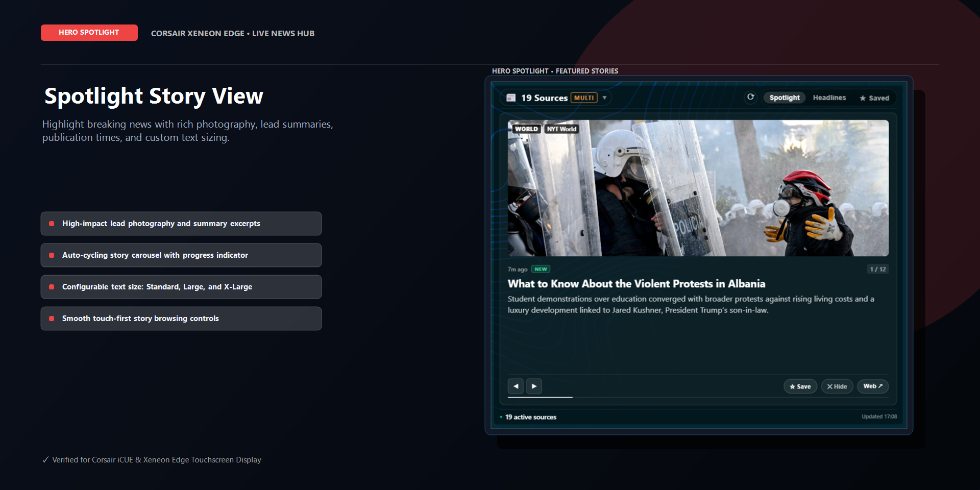
Task: Click Verified for Corsair iCUE footer note
Action: 152,460
